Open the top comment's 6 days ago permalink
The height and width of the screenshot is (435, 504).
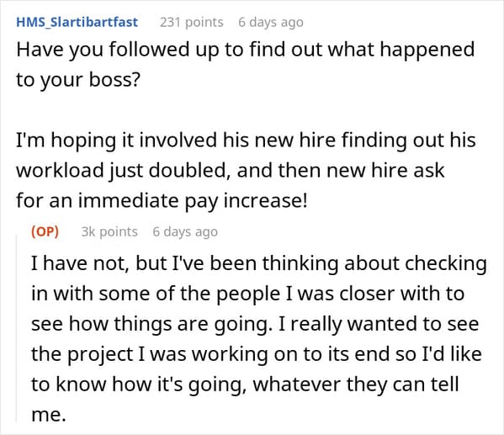click(271, 23)
